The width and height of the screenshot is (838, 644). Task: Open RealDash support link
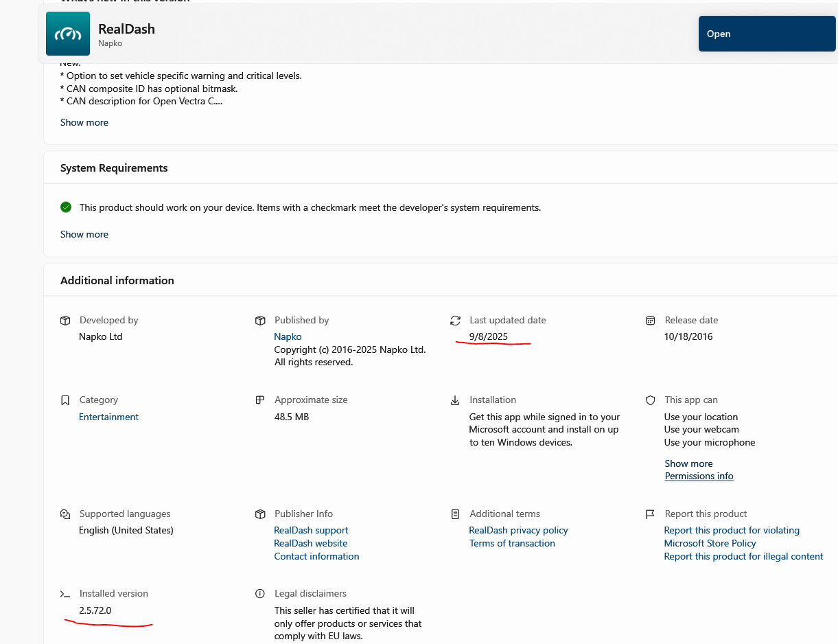click(x=311, y=530)
